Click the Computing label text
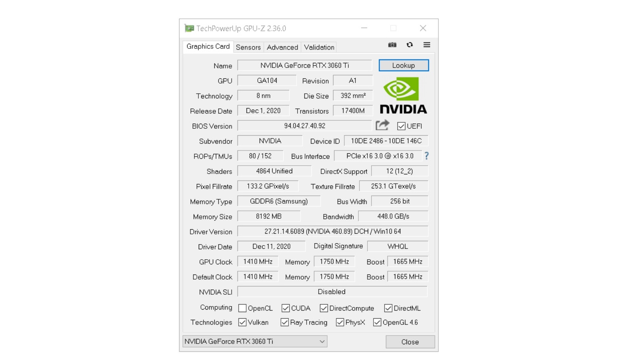 point(216,307)
